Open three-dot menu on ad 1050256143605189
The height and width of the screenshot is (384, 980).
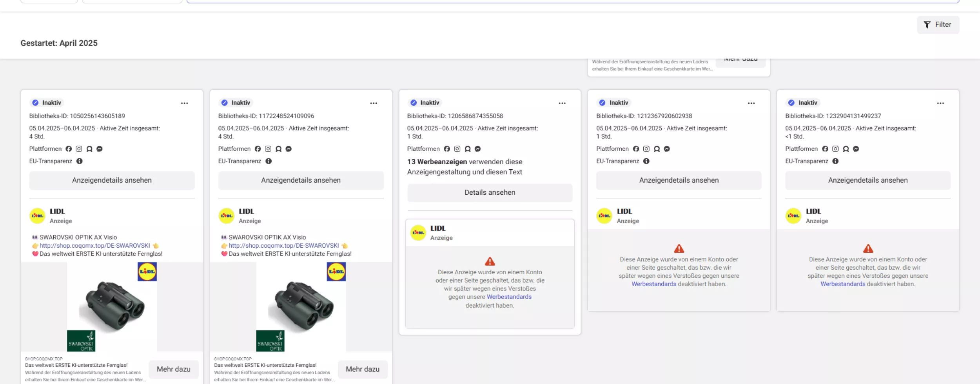click(184, 103)
